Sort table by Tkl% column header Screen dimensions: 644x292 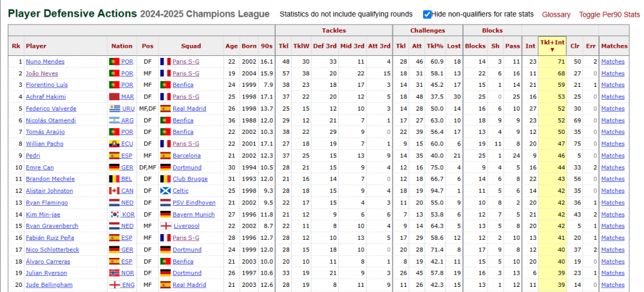point(435,46)
